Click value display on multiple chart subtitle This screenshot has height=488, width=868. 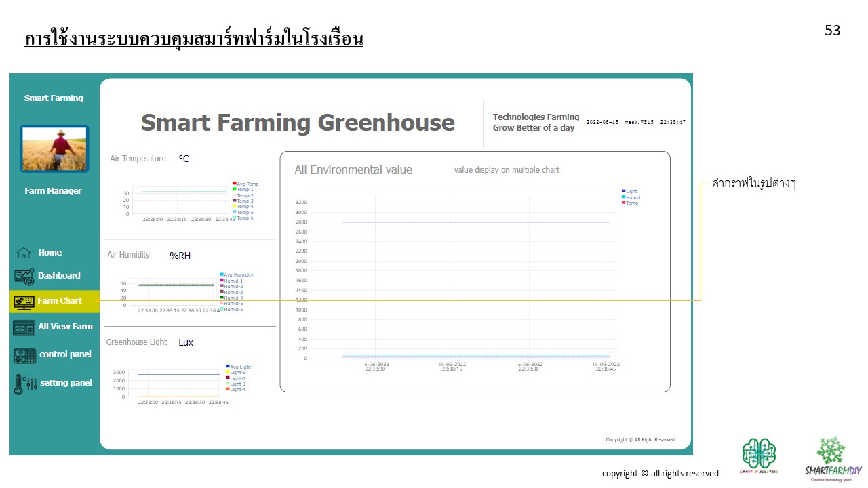click(x=507, y=170)
